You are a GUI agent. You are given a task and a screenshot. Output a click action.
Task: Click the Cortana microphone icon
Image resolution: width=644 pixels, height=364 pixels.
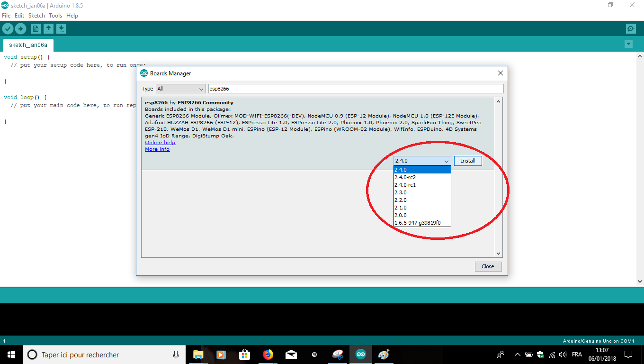pyautogui.click(x=176, y=355)
